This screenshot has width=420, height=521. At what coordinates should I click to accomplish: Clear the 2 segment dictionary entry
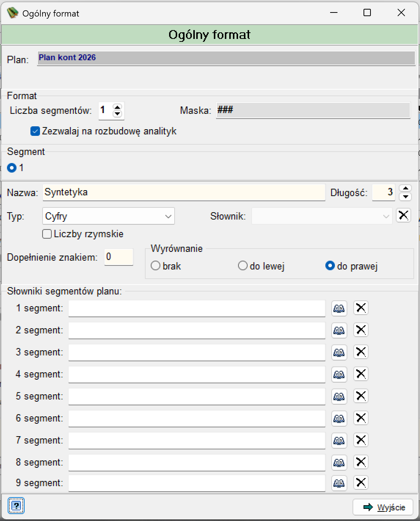tap(361, 330)
